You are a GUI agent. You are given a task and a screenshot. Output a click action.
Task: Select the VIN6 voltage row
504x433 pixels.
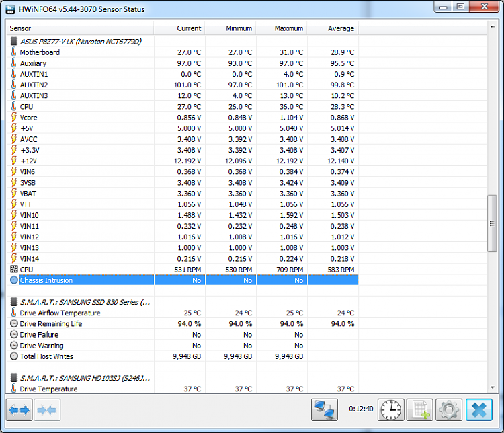(182, 171)
